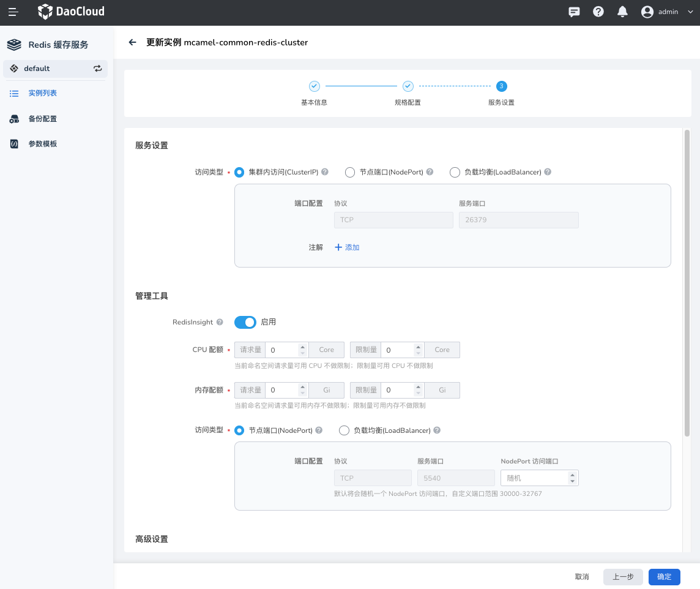This screenshot has height=589, width=700.
Task: Click the switch namespace icon beside default
Action: coord(98,69)
